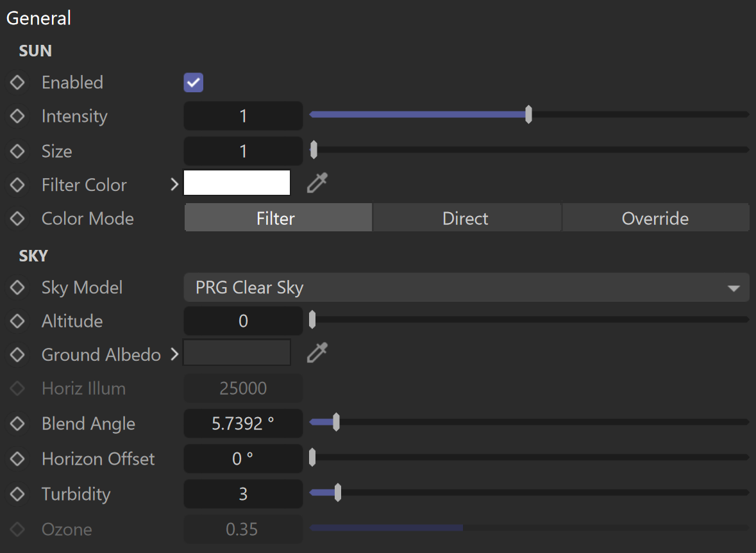Click the Ground Albedo dark swatch
The image size is (756, 553).
pos(237,352)
